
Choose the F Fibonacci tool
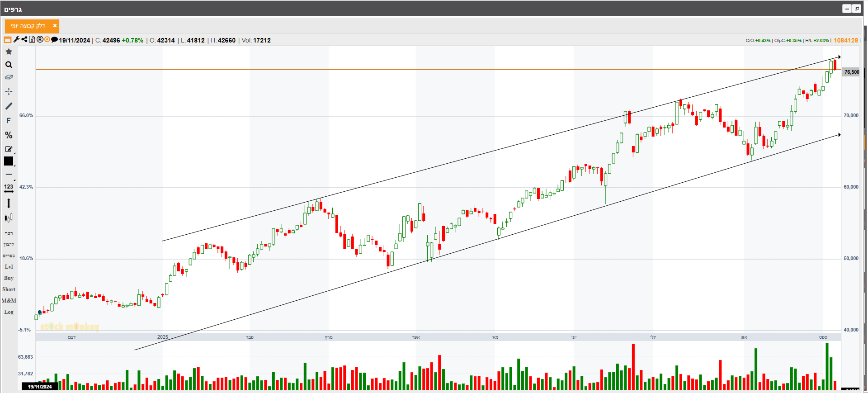click(9, 121)
